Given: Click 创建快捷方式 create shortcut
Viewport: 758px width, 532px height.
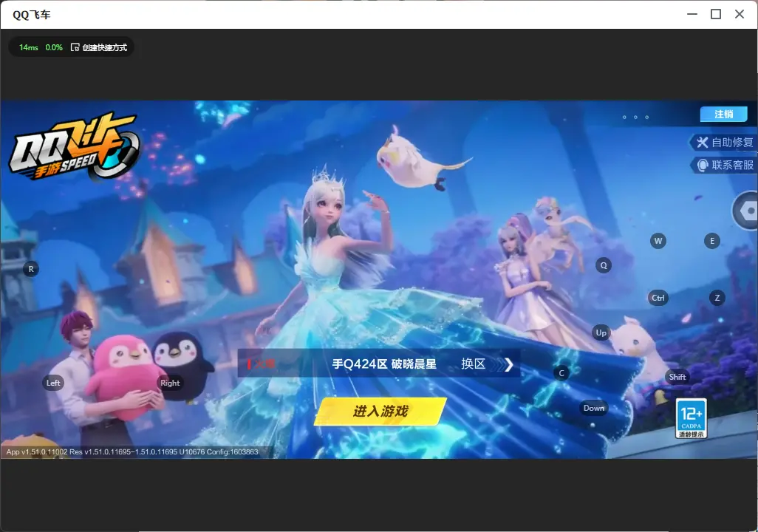Looking at the screenshot, I should (x=99, y=47).
